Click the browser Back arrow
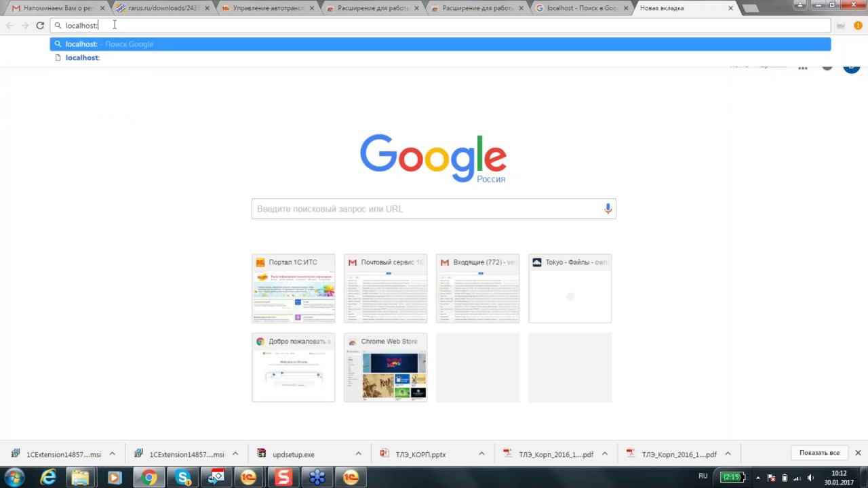This screenshot has width=868, height=488. 9,25
